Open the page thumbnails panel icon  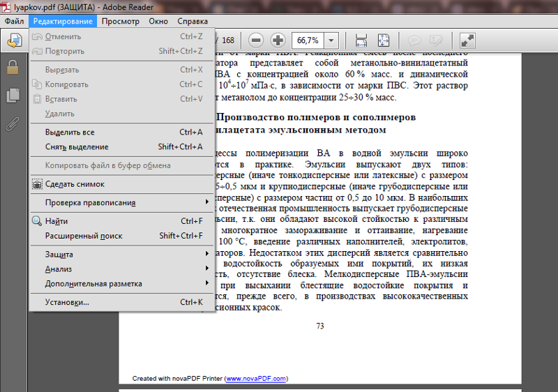[13, 96]
